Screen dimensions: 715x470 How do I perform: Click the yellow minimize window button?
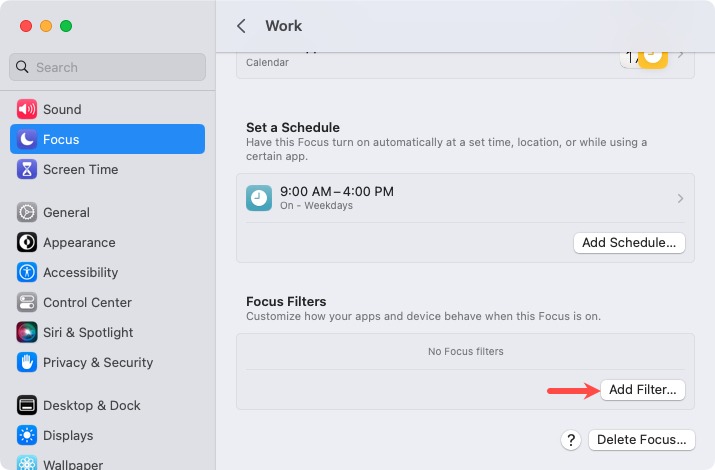(x=46, y=26)
